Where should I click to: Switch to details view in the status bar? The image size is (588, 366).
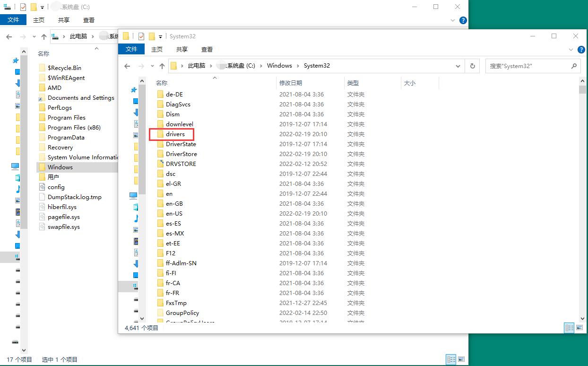click(x=569, y=328)
